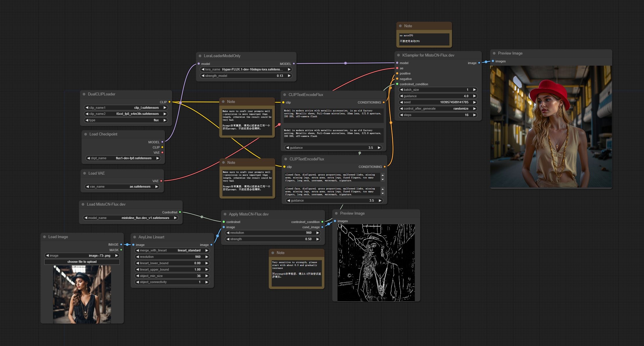The width and height of the screenshot is (644, 346).
Task: Increase seed value with right arrow
Action: point(474,102)
